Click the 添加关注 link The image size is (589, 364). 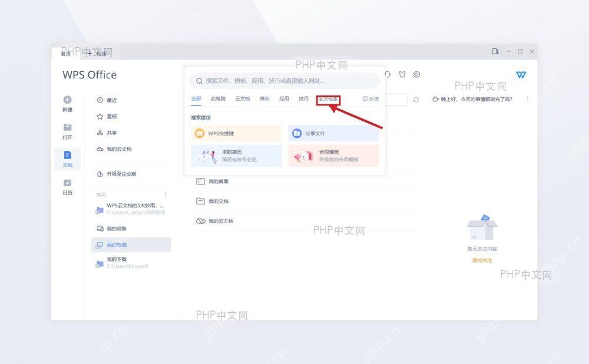[482, 260]
